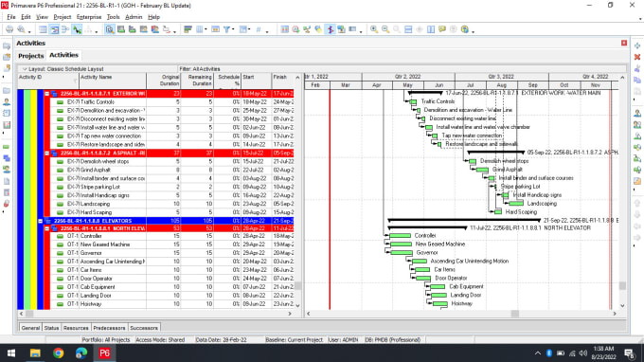Toggle the Activity Table layout button
Image resolution: width=644 pixels, height=362 pixels.
(x=43, y=29)
